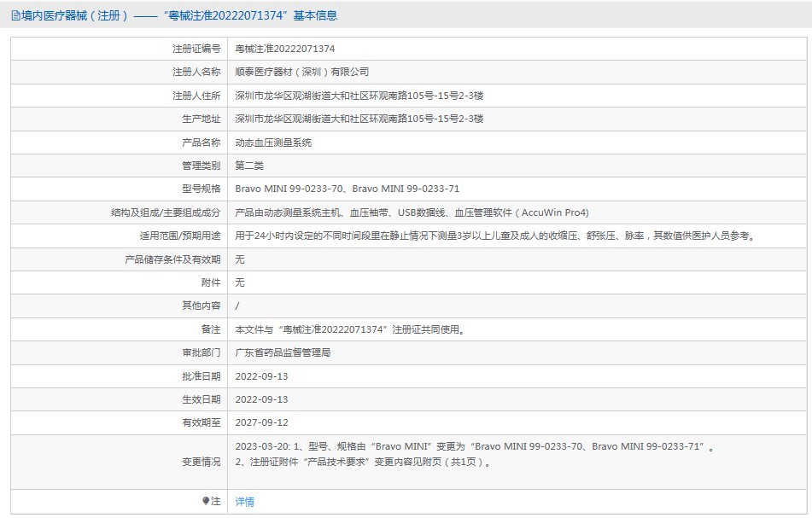Click change record line 注册证附件 产品技术要求
This screenshot has height=518, width=812.
(363, 463)
